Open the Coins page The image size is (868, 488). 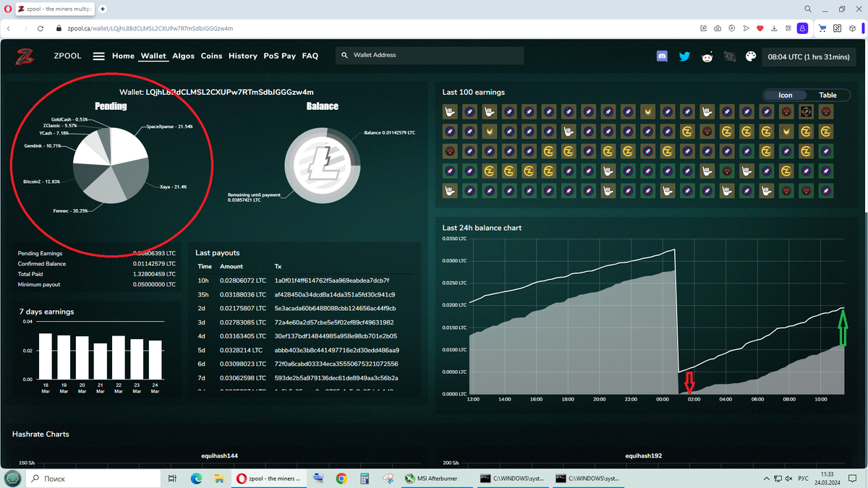click(211, 56)
